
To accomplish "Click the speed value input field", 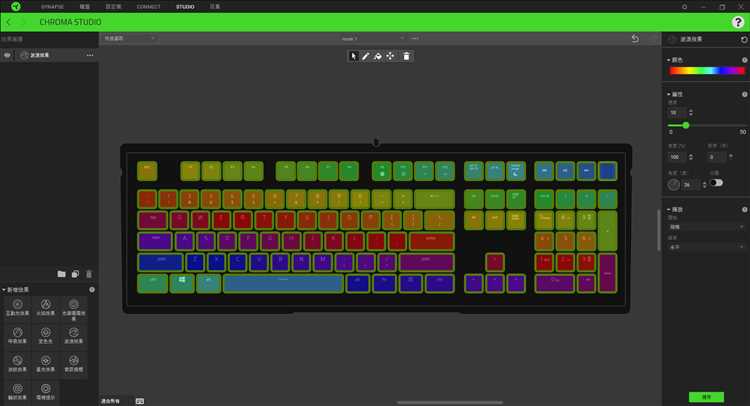I will click(677, 112).
